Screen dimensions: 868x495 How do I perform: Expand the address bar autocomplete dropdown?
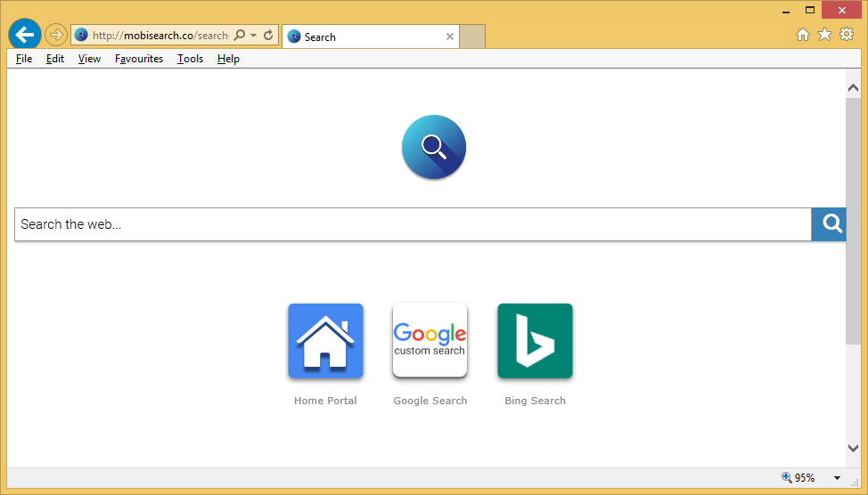point(254,36)
